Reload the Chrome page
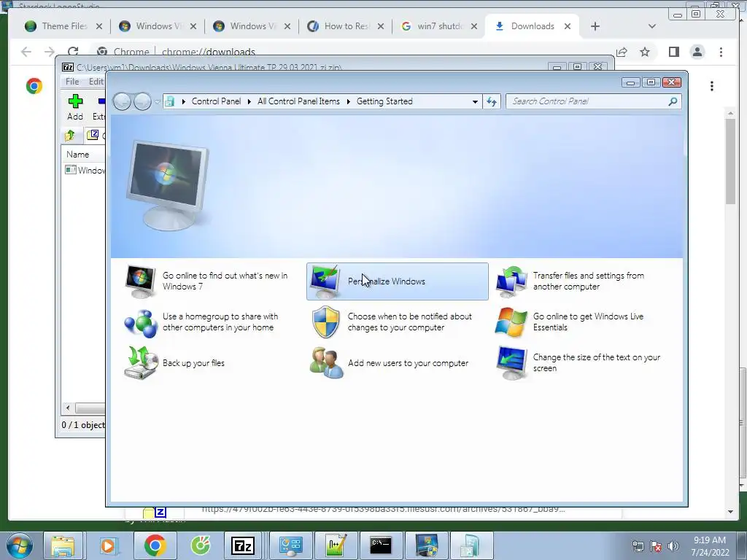 coord(73,52)
